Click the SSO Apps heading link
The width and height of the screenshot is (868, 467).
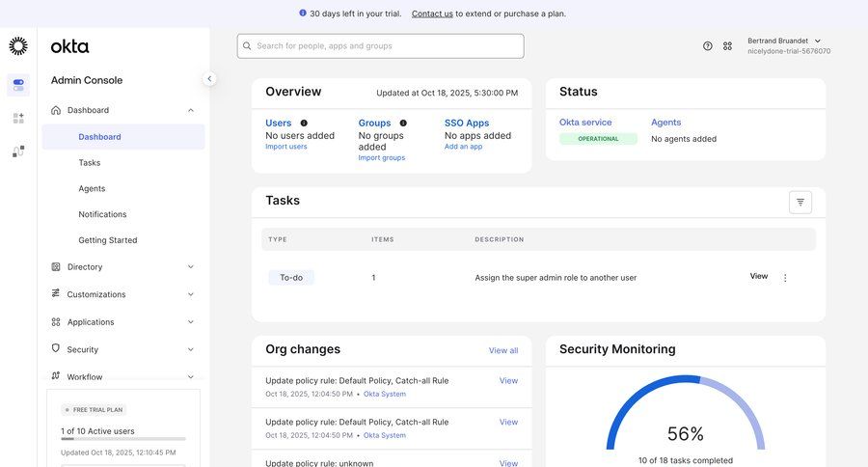pos(467,123)
